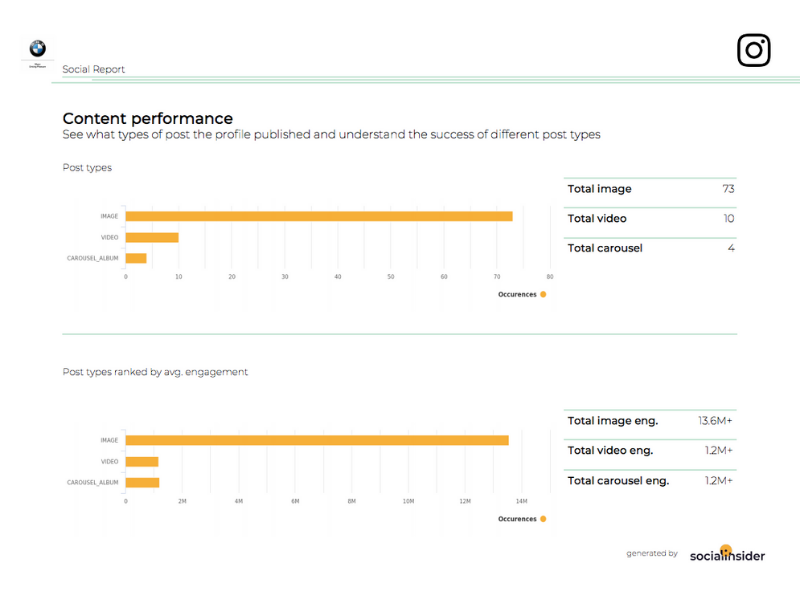The height and width of the screenshot is (600, 800).
Task: Click the Total video eng. row
Action: point(650,451)
